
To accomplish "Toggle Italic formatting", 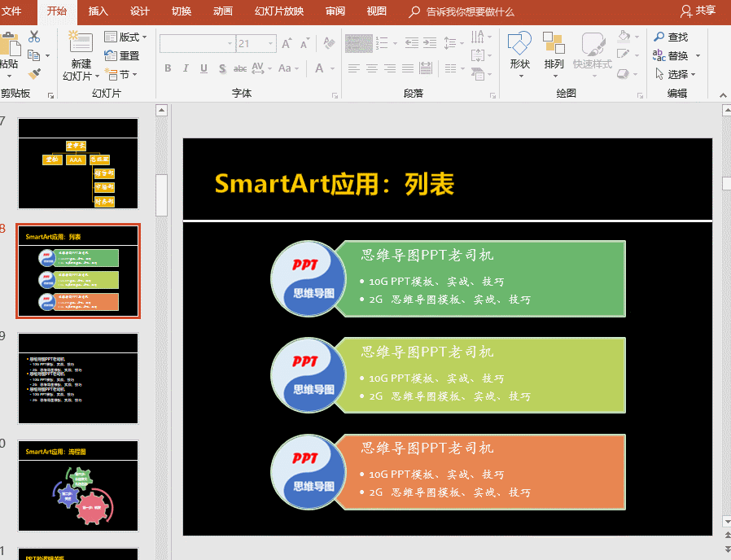I will point(186,68).
